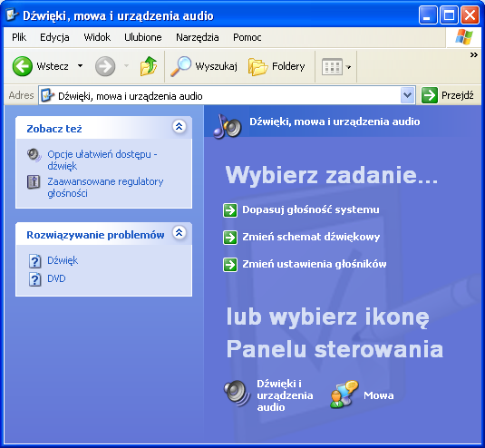485x448 pixels.
Task: Go up one folder level icon
Action: pyautogui.click(x=149, y=66)
